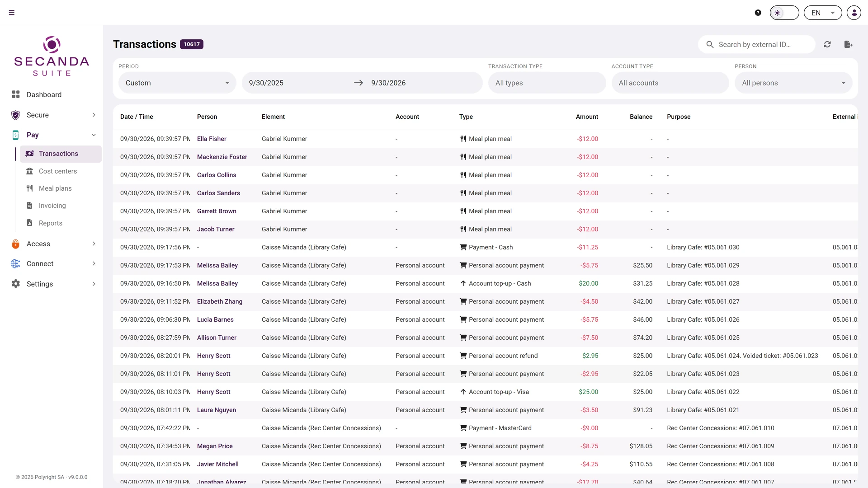Open person link Laura Nguyen

point(217,410)
